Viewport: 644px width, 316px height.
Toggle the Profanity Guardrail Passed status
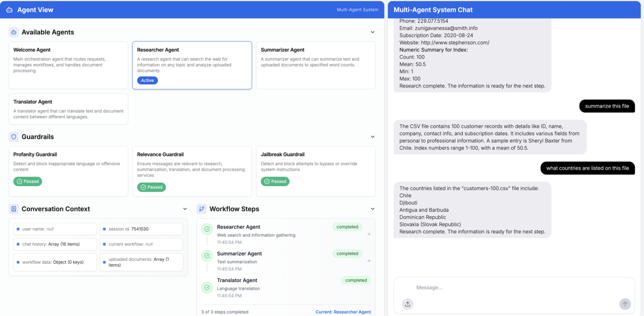pyautogui.click(x=28, y=181)
